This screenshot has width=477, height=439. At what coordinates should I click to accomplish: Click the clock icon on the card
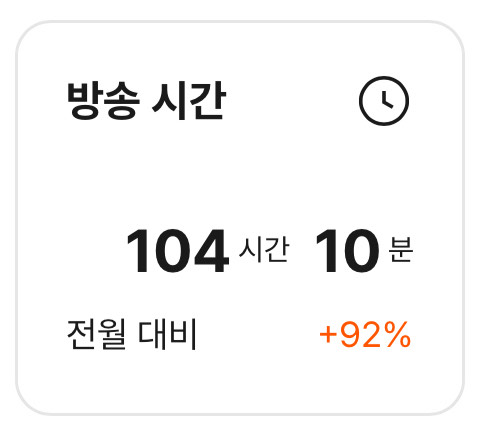[x=384, y=101]
